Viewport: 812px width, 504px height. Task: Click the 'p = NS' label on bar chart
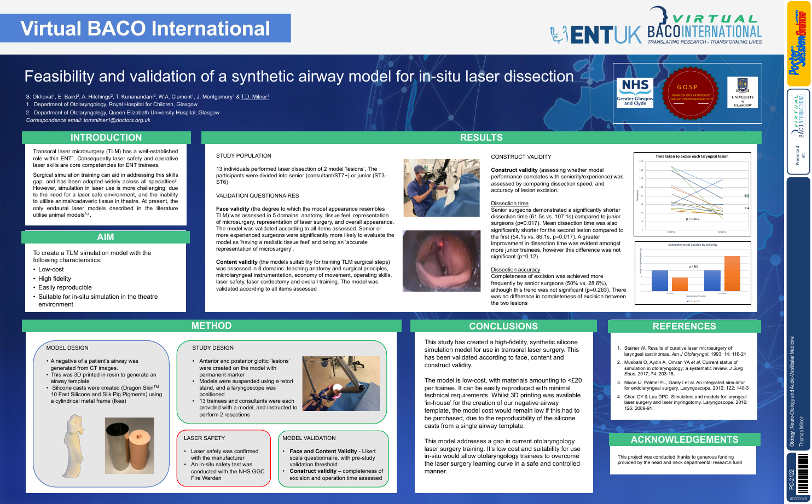693,267
